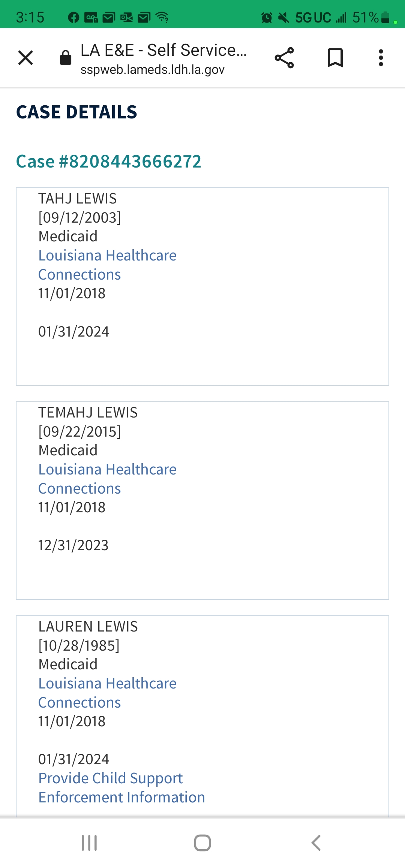Open Lauren Lewis's Louisiana Healthcare Connections link
Image resolution: width=405 pixels, height=868 pixels.
(107, 693)
